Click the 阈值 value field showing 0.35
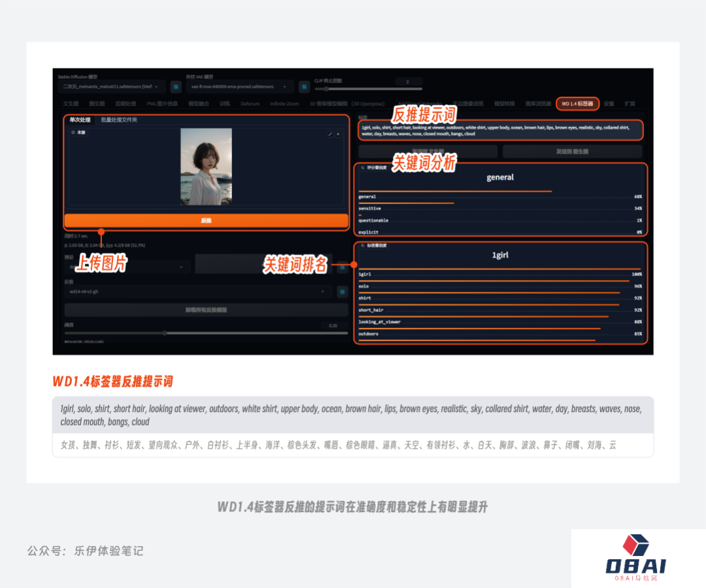Viewport: 706px width, 588px height. 333,325
